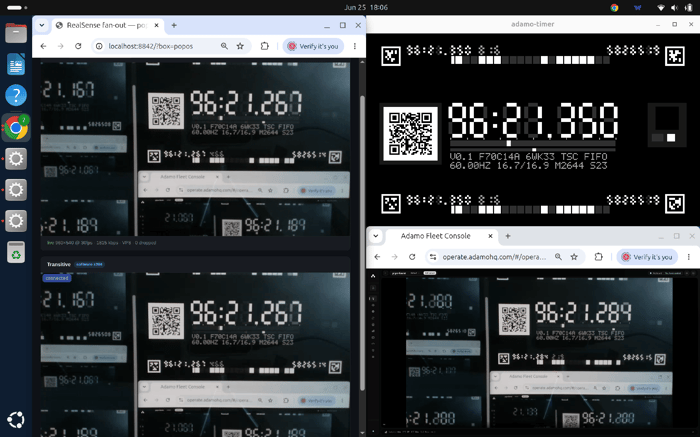The width and height of the screenshot is (700, 437).
Task: Open tab search dropdown in RealSense fan-out window
Action: [42, 25]
